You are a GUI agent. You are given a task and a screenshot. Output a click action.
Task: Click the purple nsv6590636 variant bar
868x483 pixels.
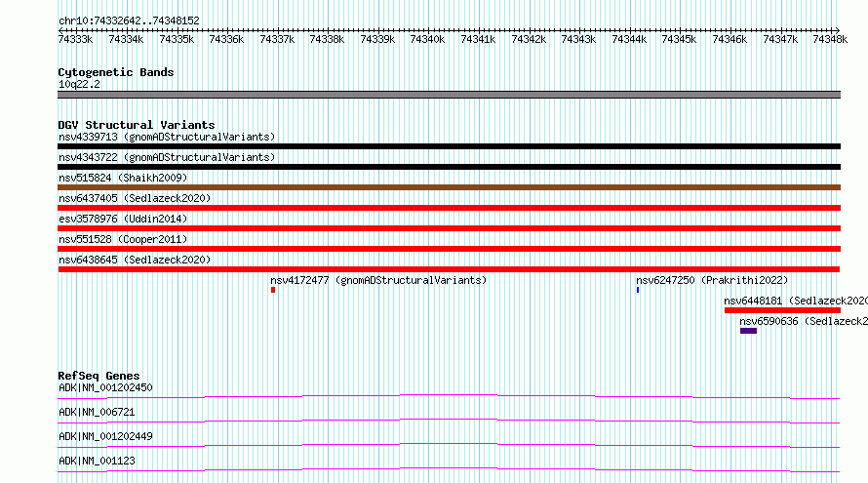[x=748, y=331]
